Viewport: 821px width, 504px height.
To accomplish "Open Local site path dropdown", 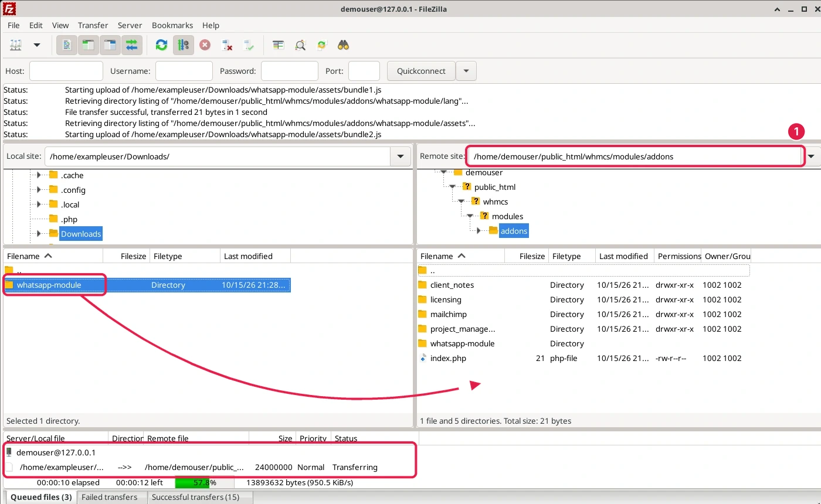I will [x=401, y=156].
